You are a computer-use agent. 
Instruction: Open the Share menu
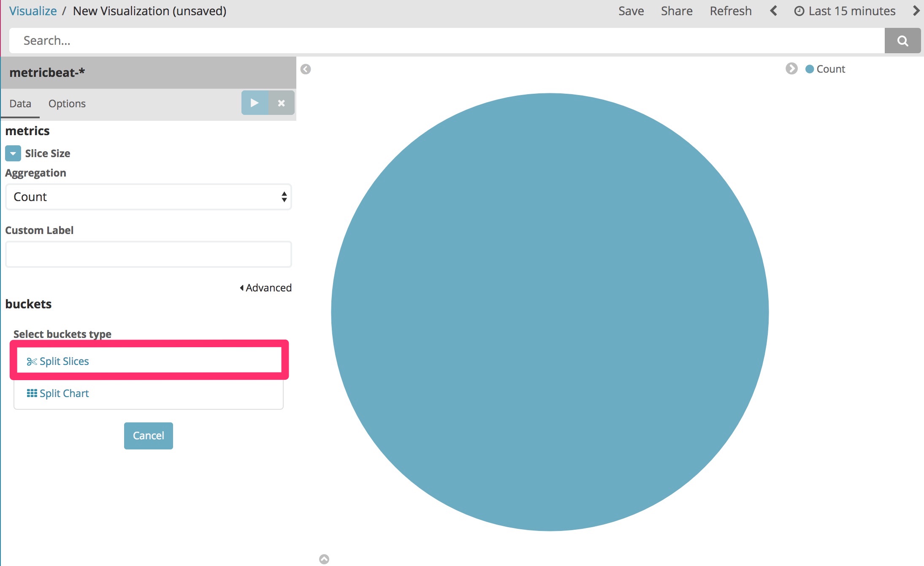677,11
